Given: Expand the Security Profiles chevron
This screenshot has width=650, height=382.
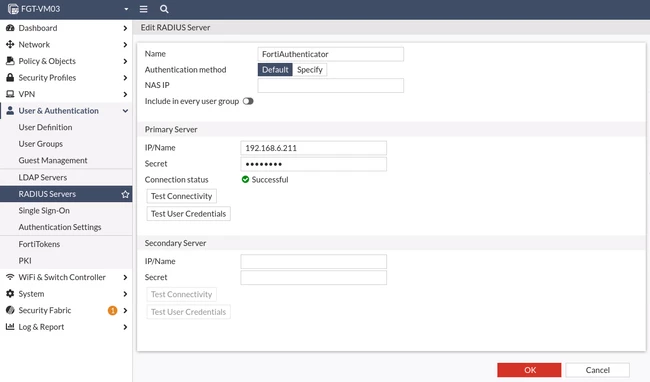Looking at the screenshot, I should [x=125, y=78].
